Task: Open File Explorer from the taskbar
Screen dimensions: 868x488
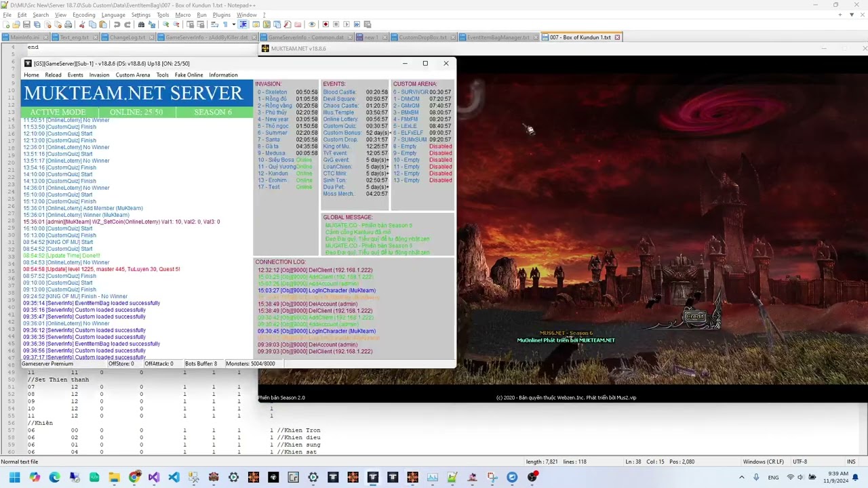Action: click(x=114, y=477)
